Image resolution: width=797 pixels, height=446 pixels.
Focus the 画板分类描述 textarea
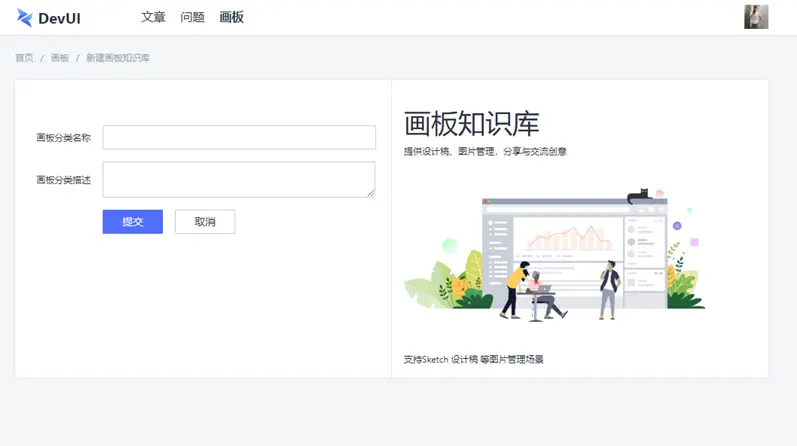(x=239, y=180)
